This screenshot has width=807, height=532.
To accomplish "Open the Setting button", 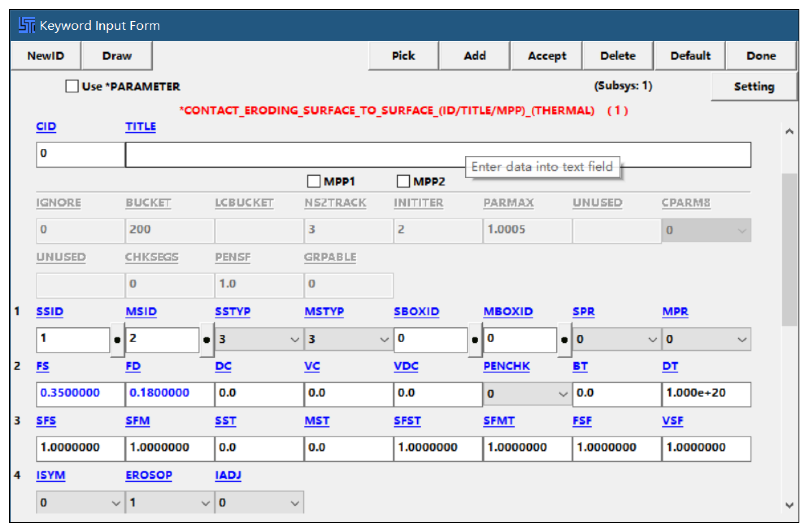I will click(x=754, y=86).
